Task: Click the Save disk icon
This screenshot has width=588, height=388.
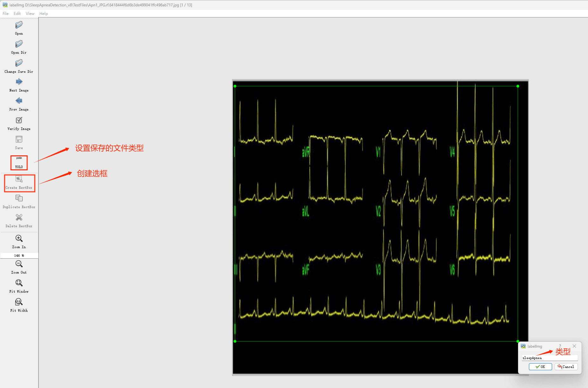Action: pyautogui.click(x=19, y=140)
